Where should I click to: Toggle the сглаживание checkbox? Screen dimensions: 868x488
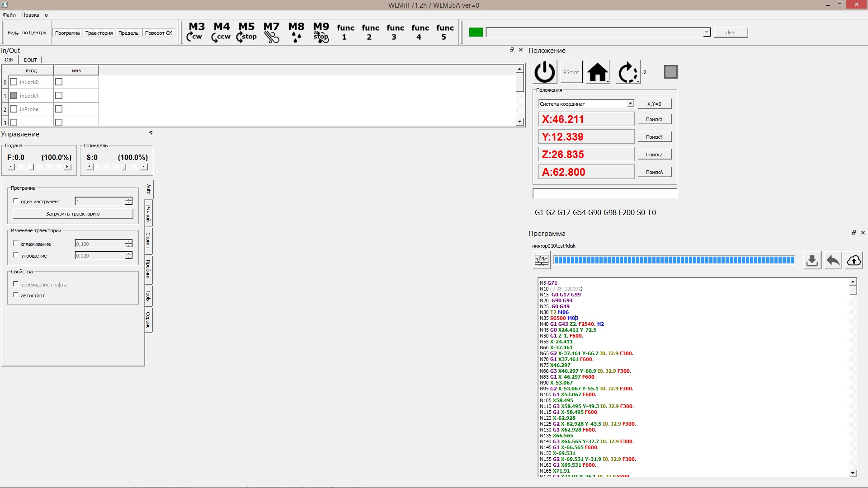tap(16, 244)
